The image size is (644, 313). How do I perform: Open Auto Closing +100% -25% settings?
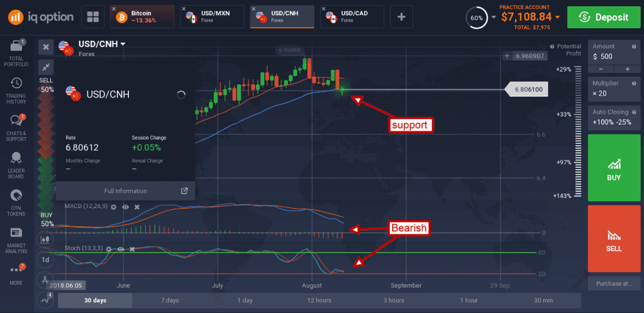614,118
